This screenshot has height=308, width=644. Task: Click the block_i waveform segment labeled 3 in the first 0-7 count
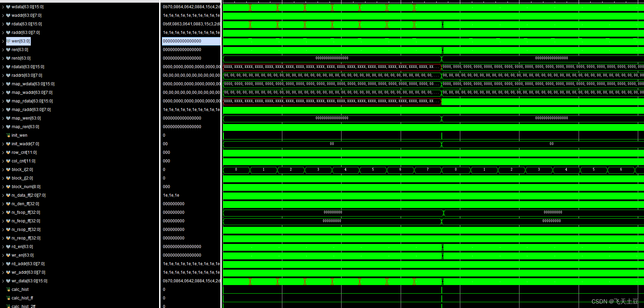(x=318, y=170)
